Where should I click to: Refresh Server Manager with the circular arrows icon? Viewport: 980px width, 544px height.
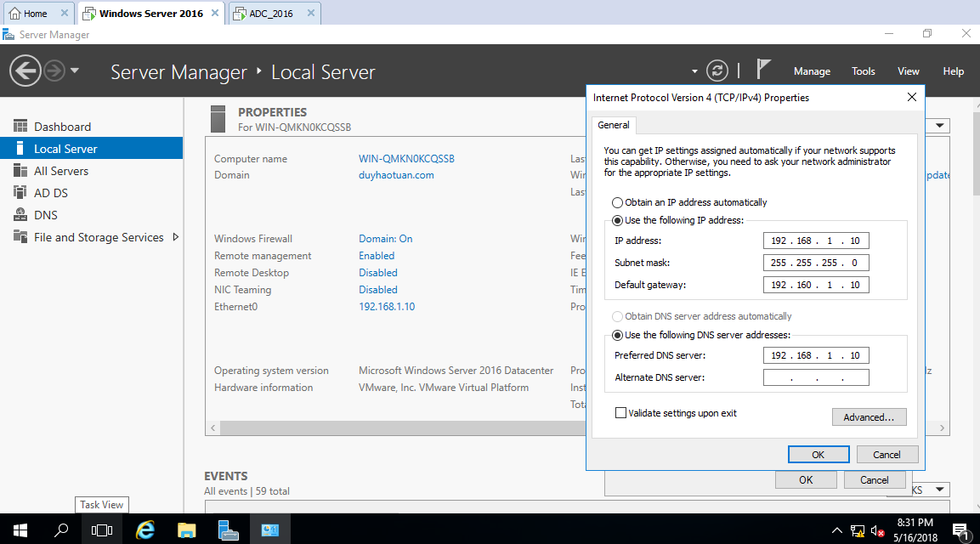[x=717, y=71]
